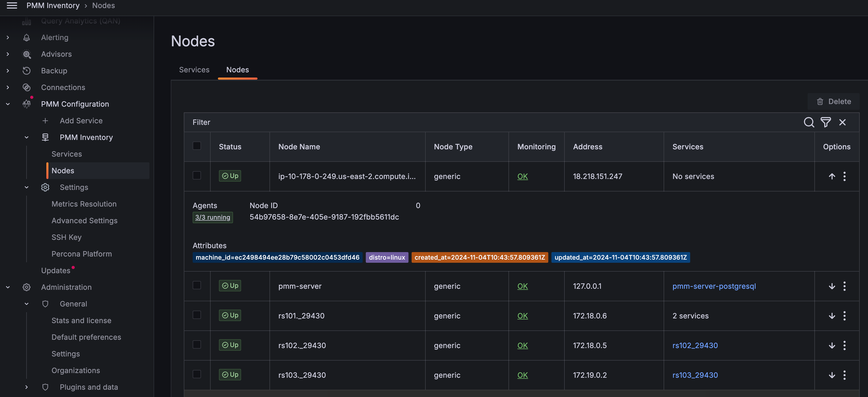Click the search icon in Filter bar
The image size is (868, 397).
click(809, 122)
